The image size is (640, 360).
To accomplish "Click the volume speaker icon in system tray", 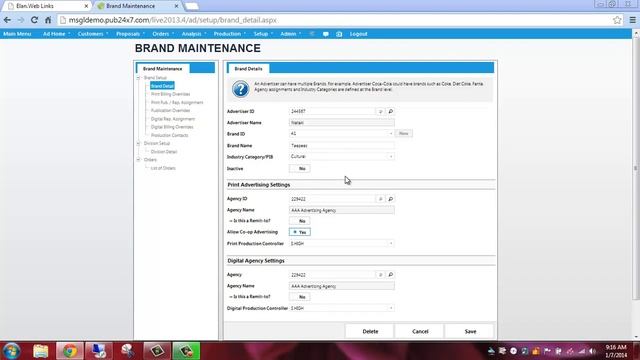I will (x=593, y=351).
